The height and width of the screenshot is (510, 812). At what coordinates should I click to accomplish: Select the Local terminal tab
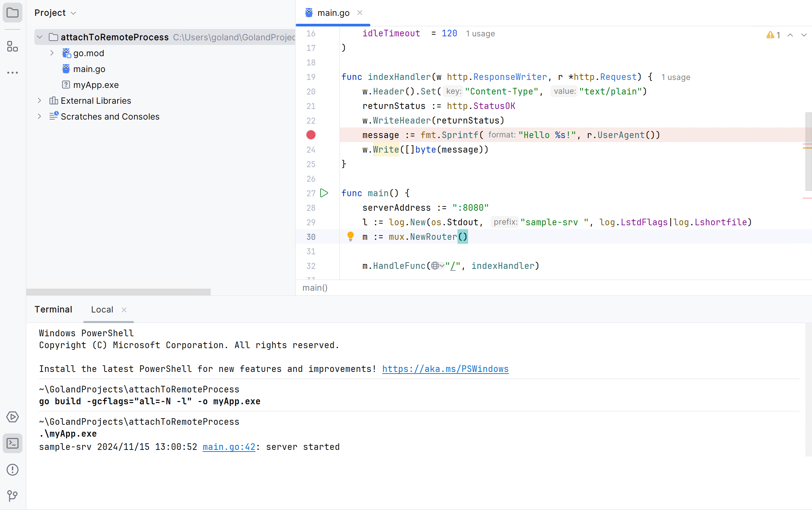coord(102,309)
